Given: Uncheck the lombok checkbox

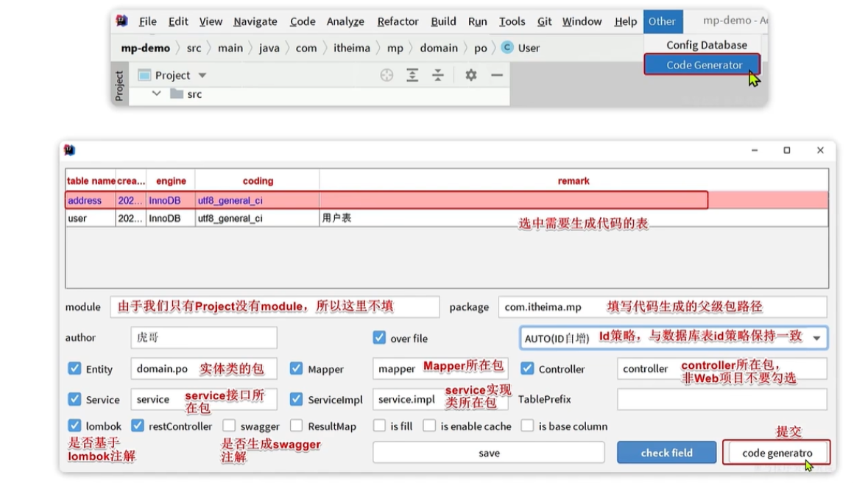Looking at the screenshot, I should (x=74, y=426).
